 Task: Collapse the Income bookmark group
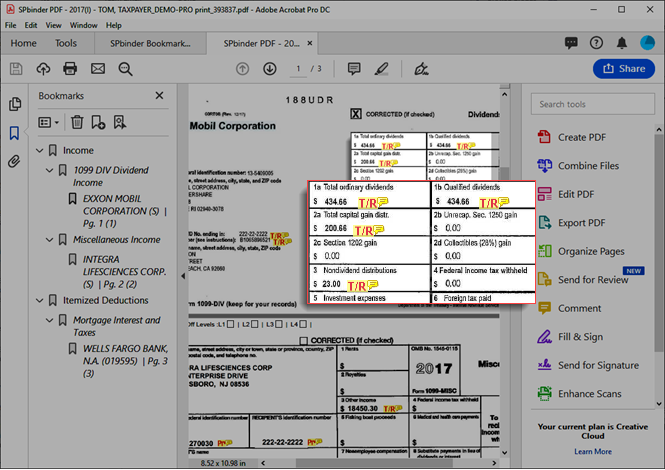(38, 150)
